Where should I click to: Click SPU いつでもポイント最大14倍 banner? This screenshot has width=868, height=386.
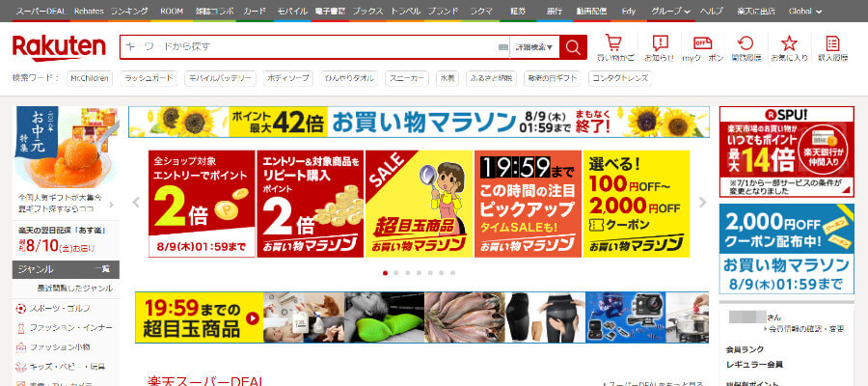pyautogui.click(x=786, y=152)
